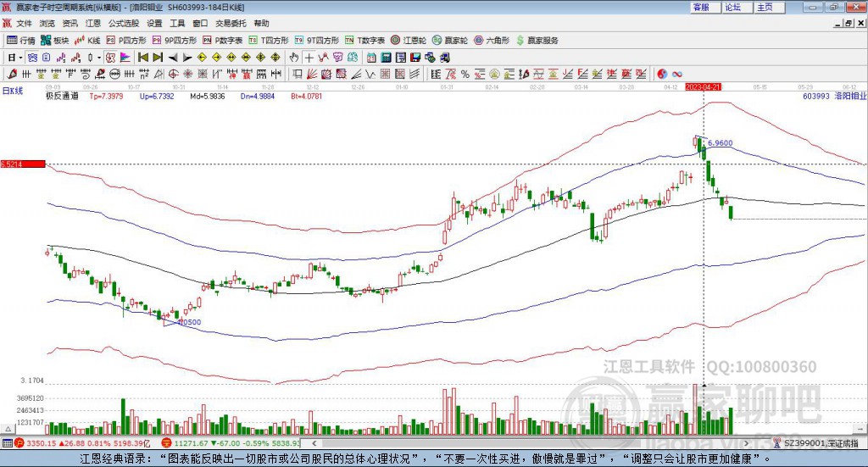Select the red fan lines tool
The width and height of the screenshot is (868, 467).
[x=312, y=74]
